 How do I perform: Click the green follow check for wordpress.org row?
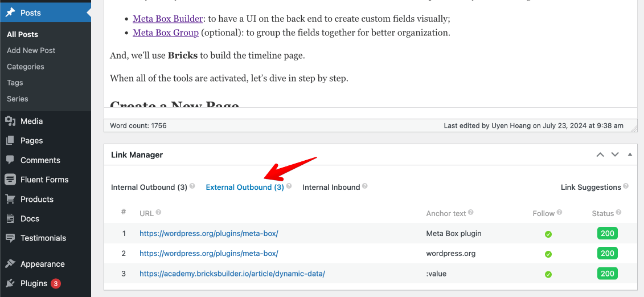(548, 254)
